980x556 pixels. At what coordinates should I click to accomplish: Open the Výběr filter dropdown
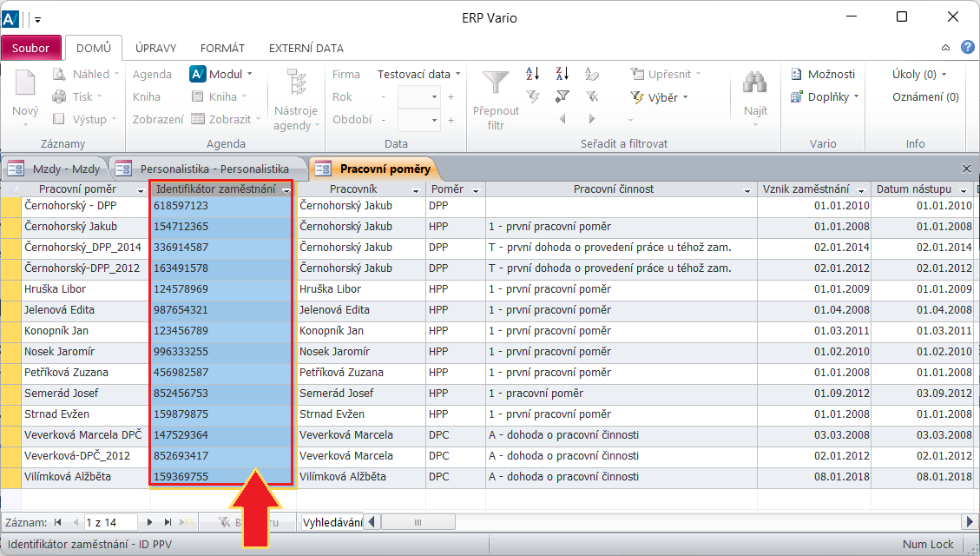(661, 97)
